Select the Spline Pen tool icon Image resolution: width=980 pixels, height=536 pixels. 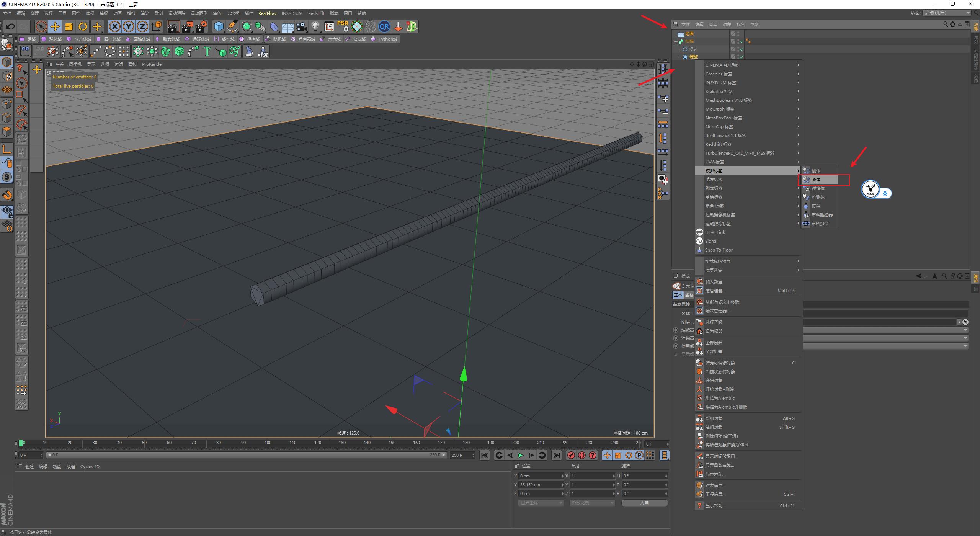(x=232, y=26)
